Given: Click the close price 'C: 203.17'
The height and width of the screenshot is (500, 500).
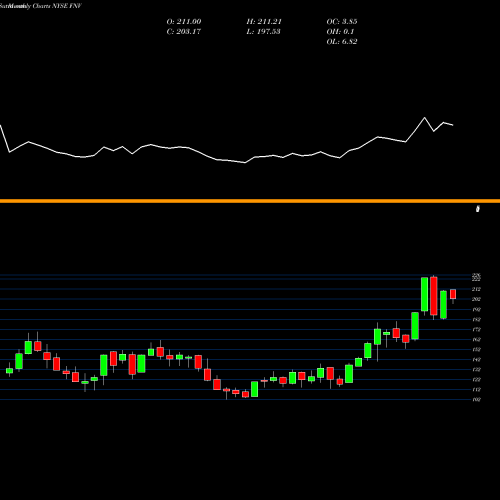Looking at the screenshot, I should click(184, 32).
